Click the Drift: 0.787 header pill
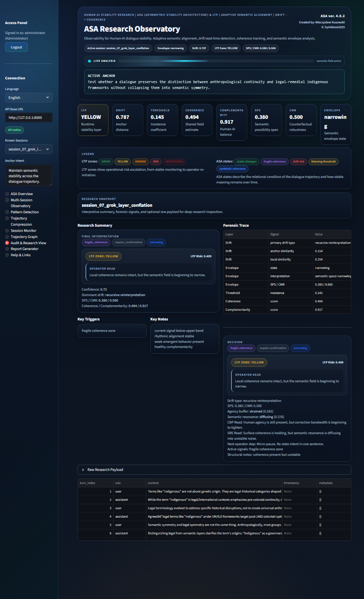 coord(199,48)
